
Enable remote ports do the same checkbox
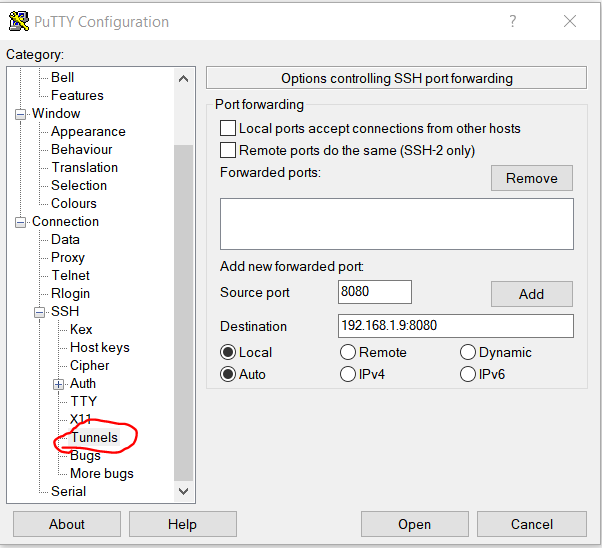228,150
